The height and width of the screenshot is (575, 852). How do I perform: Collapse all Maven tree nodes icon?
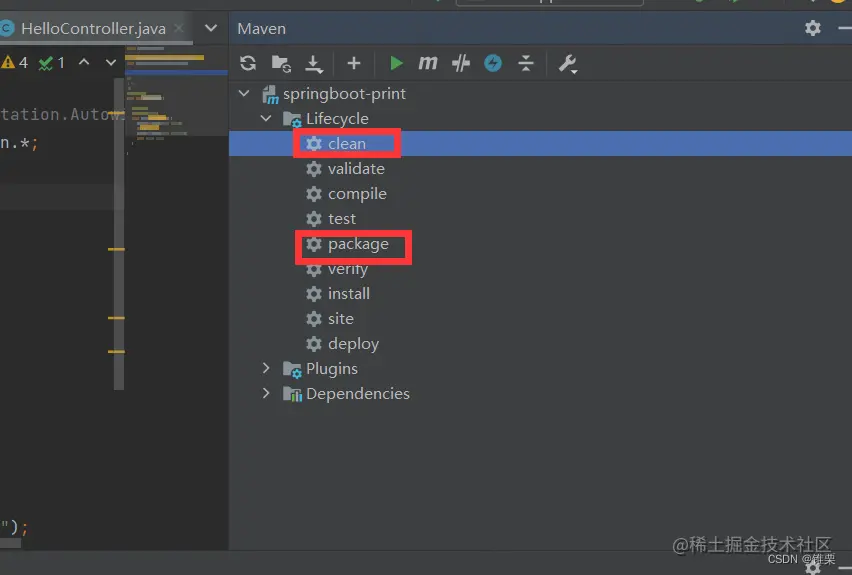tap(525, 64)
